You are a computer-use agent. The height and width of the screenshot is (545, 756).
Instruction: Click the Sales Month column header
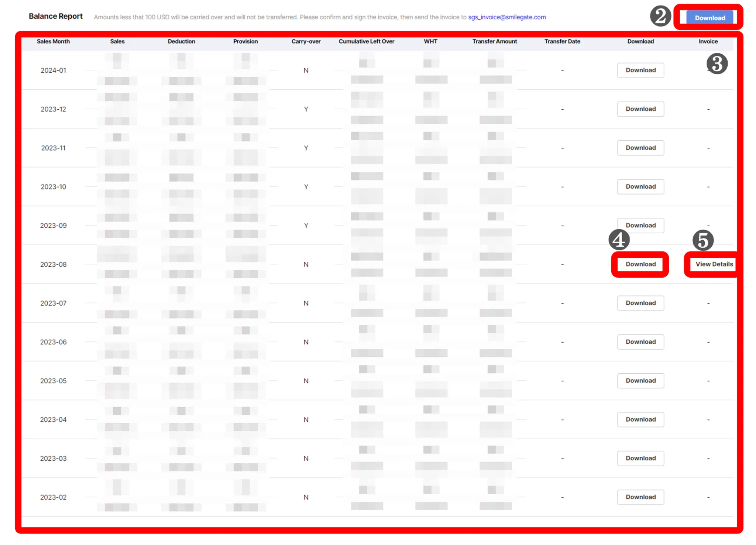[53, 41]
